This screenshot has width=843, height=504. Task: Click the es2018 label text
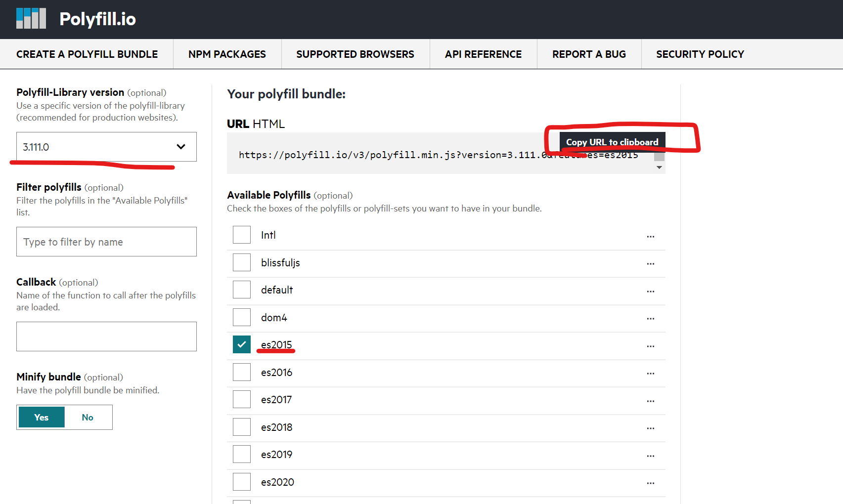tap(276, 427)
